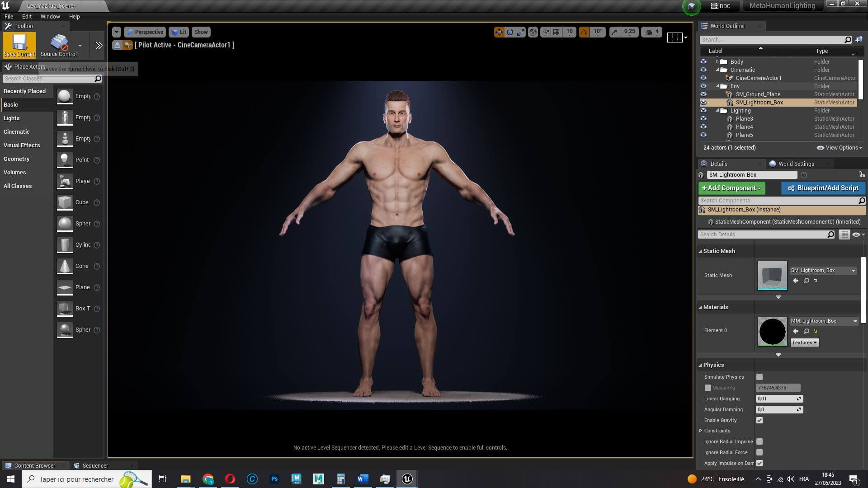Viewport: 868px width, 488px height.
Task: Open the grid snap value 10 dropdown
Action: click(x=570, y=32)
